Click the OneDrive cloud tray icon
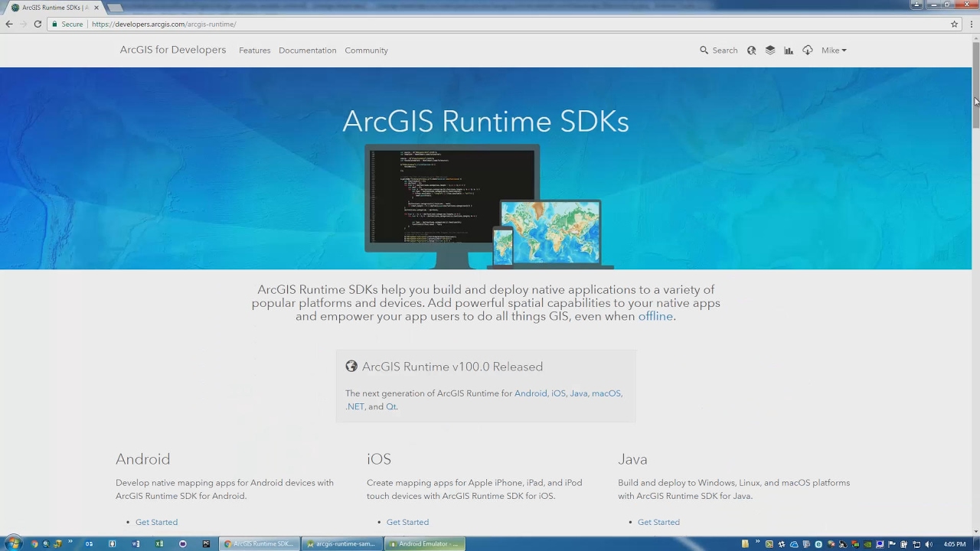The height and width of the screenshot is (551, 980). [x=794, y=544]
